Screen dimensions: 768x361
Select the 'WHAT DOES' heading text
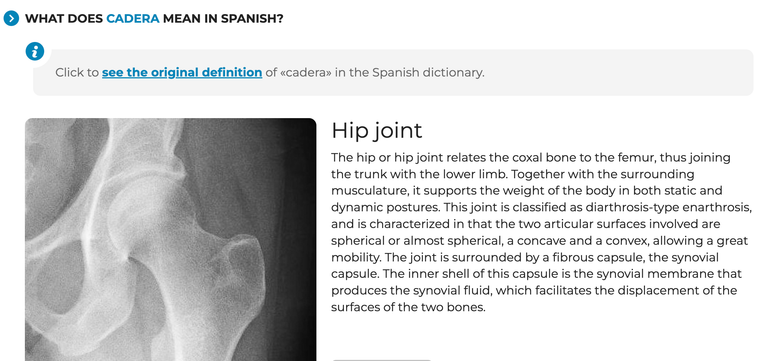pyautogui.click(x=64, y=19)
